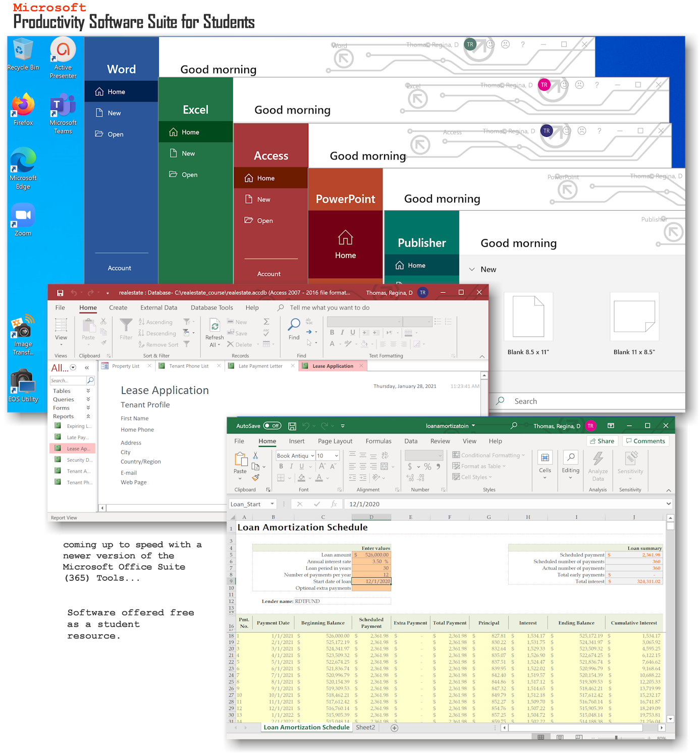Switch to Excel Normal view in status bar

coord(541,738)
